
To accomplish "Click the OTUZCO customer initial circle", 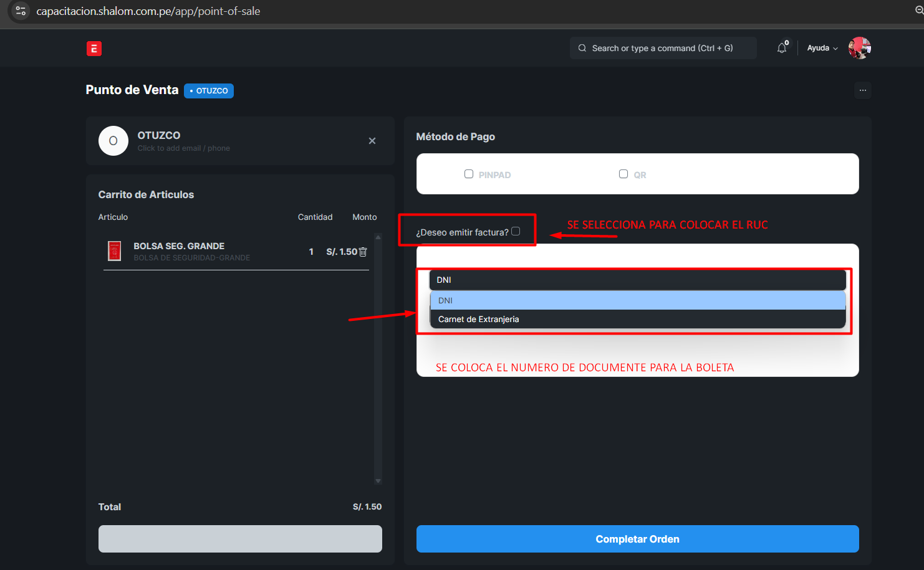I will point(113,141).
